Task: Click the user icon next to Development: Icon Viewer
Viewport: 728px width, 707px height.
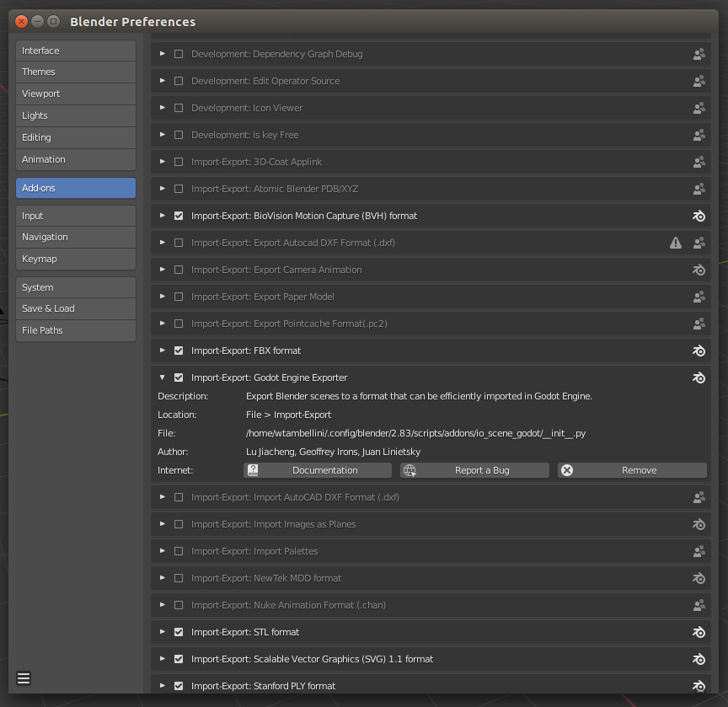Action: click(x=699, y=108)
